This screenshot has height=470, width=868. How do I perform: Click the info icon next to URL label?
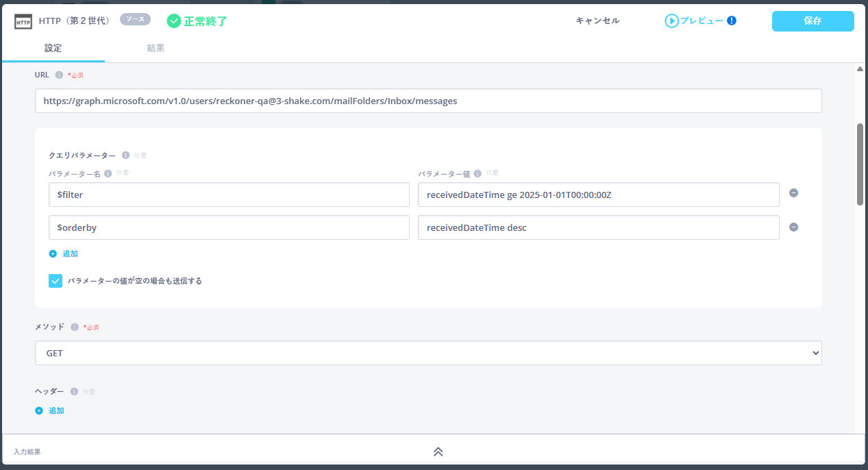click(59, 75)
